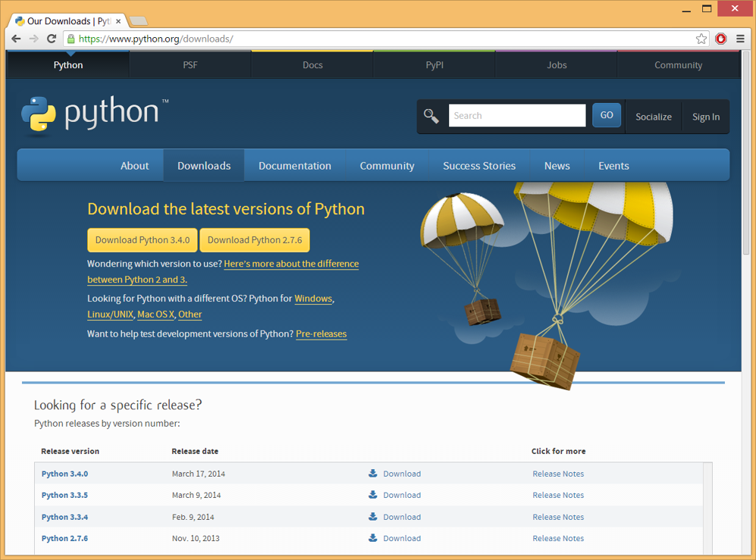Open the Windows downloads link

coord(313,299)
